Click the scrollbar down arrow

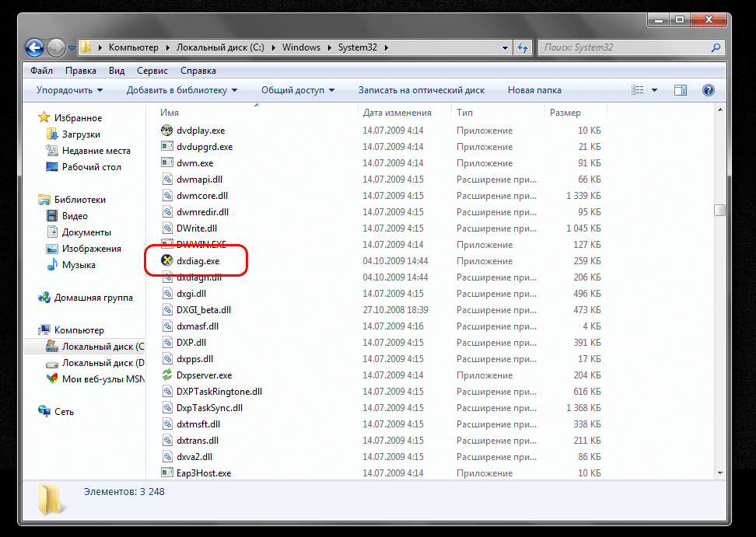tap(720, 473)
